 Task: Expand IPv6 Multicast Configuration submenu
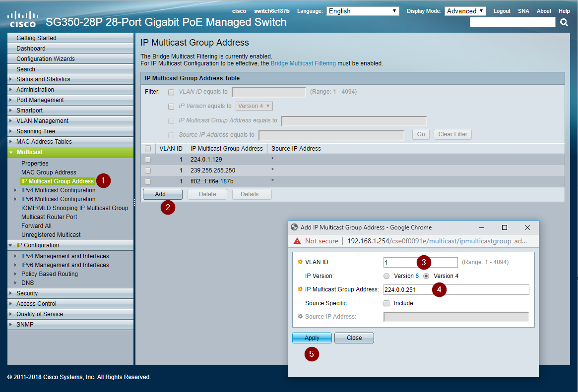[x=15, y=199]
